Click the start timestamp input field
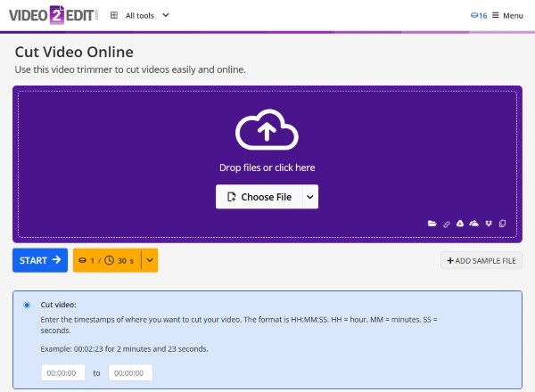Image resolution: width=535 pixels, height=392 pixels. [x=63, y=373]
